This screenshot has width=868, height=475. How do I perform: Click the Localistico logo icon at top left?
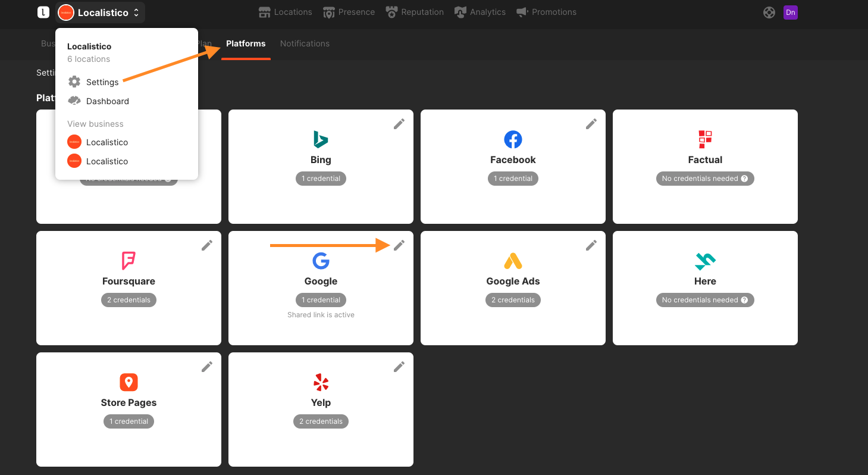tap(43, 12)
